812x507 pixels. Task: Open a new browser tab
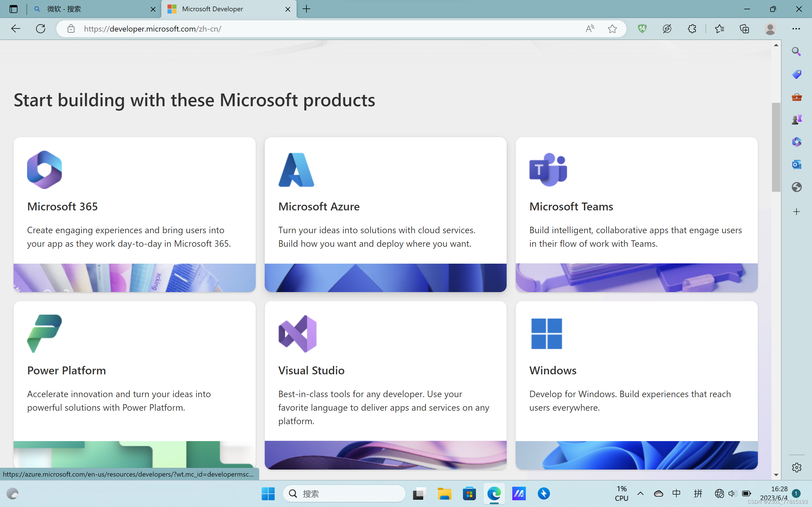click(x=306, y=9)
